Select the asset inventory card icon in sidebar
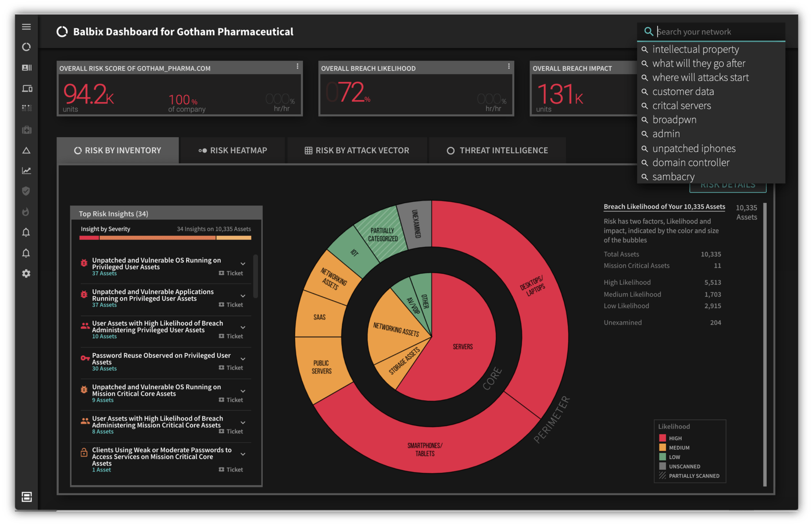 point(26,67)
